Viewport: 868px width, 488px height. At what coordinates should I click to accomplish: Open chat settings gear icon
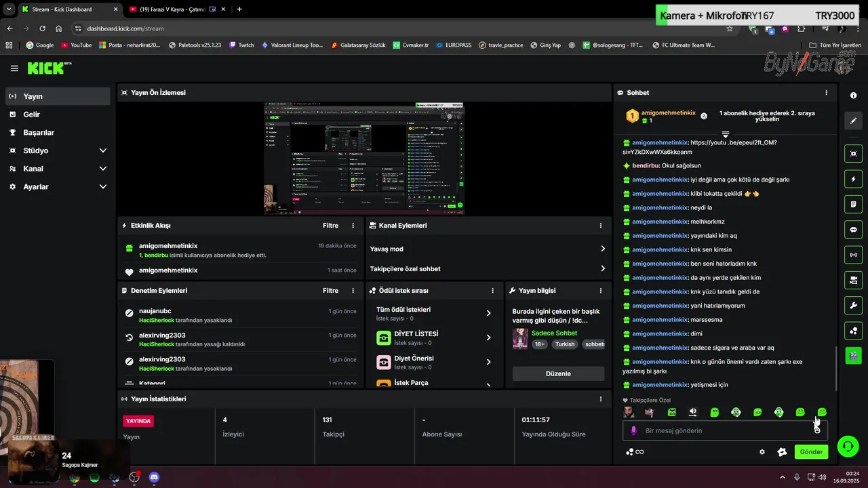(x=762, y=452)
